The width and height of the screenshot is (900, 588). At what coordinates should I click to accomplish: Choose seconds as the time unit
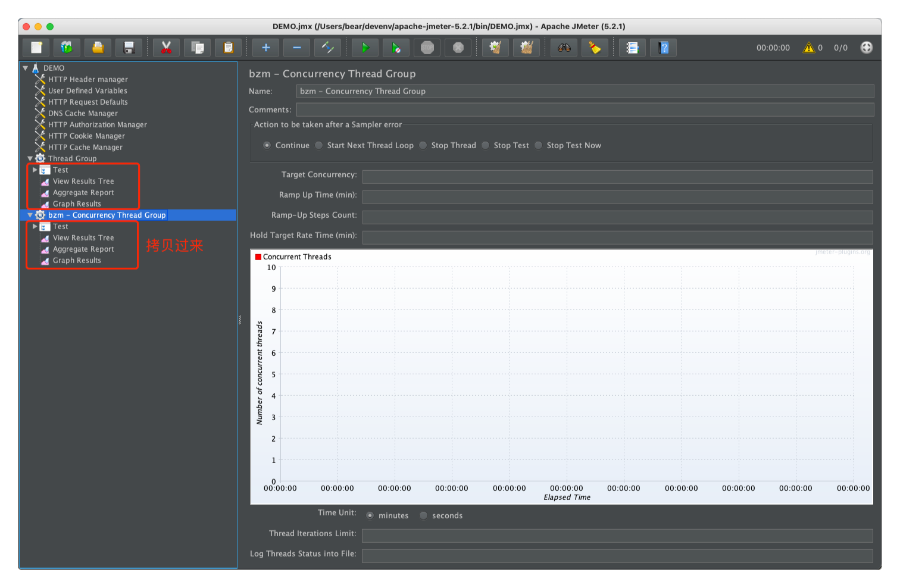click(424, 515)
